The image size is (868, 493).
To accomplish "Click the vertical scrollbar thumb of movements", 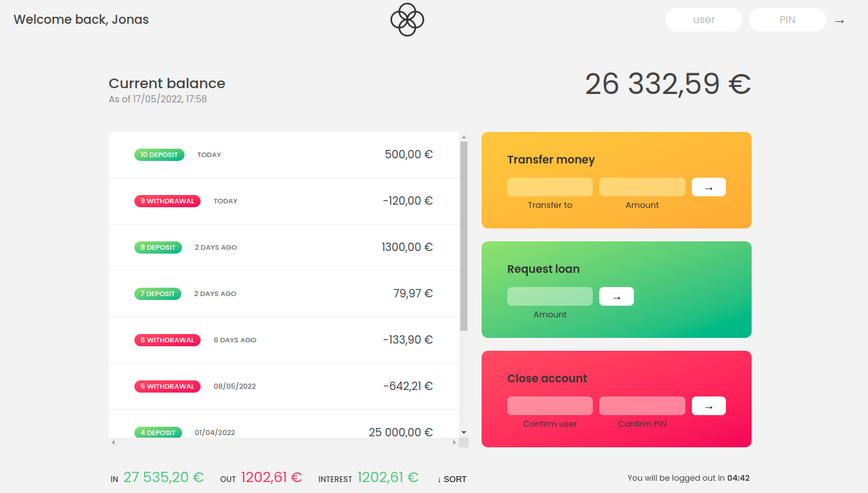I will click(464, 236).
